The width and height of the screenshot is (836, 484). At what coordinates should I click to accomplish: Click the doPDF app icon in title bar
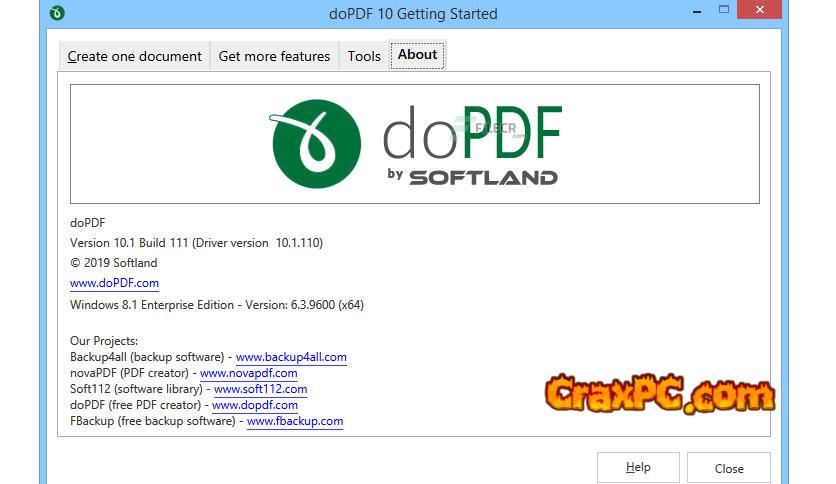click(59, 14)
